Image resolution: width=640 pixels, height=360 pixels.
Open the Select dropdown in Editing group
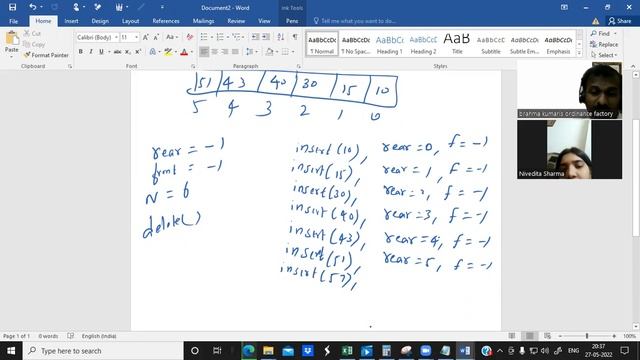click(604, 55)
